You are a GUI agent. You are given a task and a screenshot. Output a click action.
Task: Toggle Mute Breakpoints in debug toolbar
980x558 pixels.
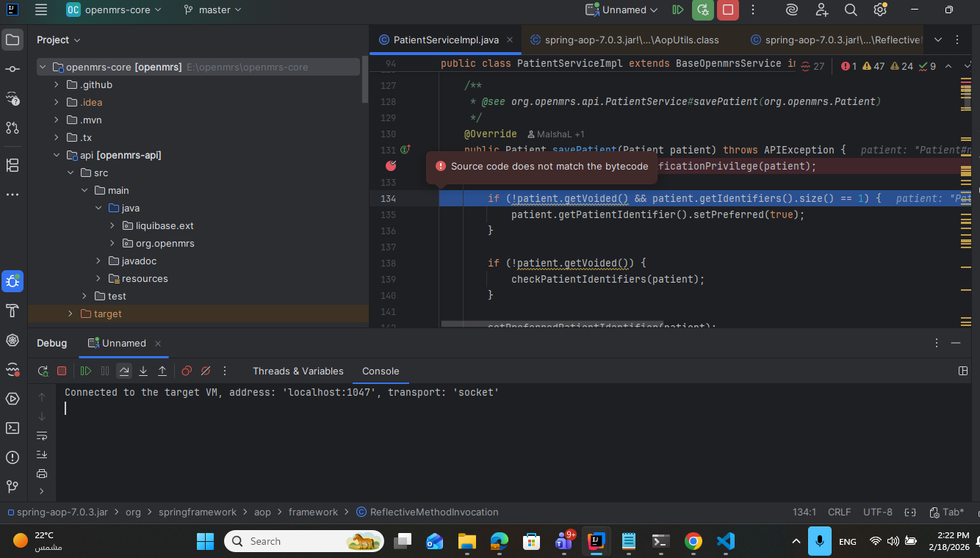[x=206, y=371]
